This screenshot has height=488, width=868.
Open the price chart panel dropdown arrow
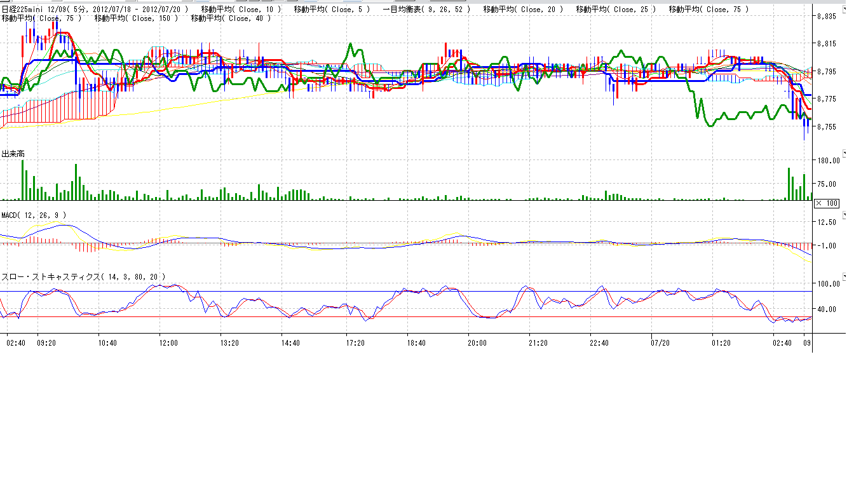point(844,9)
